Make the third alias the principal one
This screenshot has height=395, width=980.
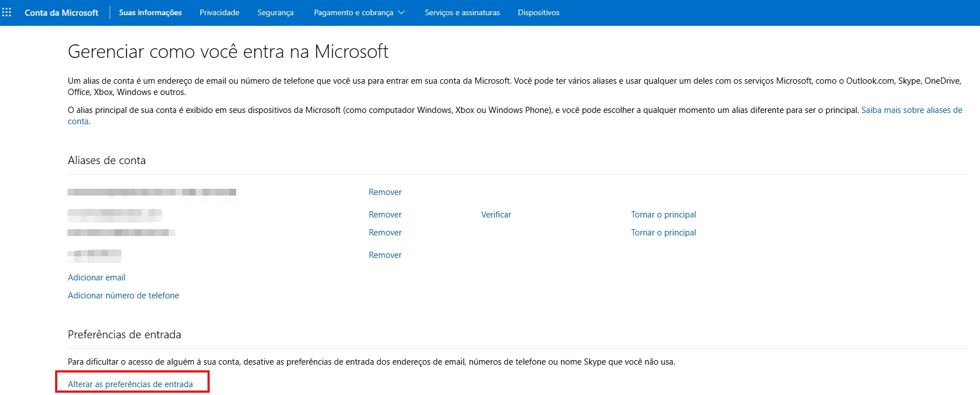pos(663,233)
